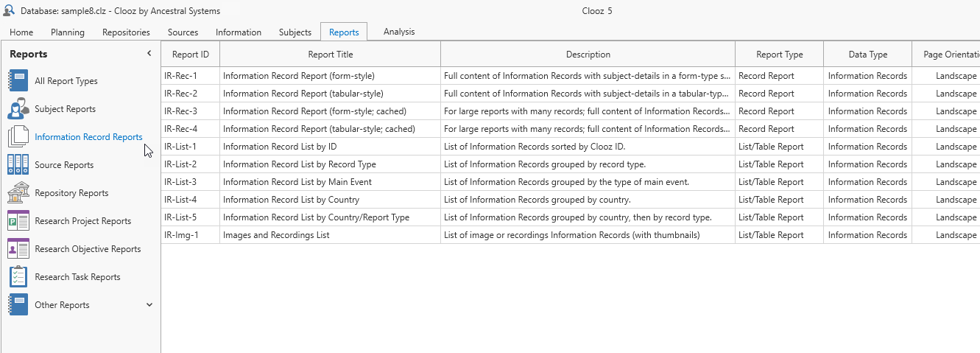Click the Research Project Reports icon
This screenshot has height=353, width=980.
tap(18, 221)
